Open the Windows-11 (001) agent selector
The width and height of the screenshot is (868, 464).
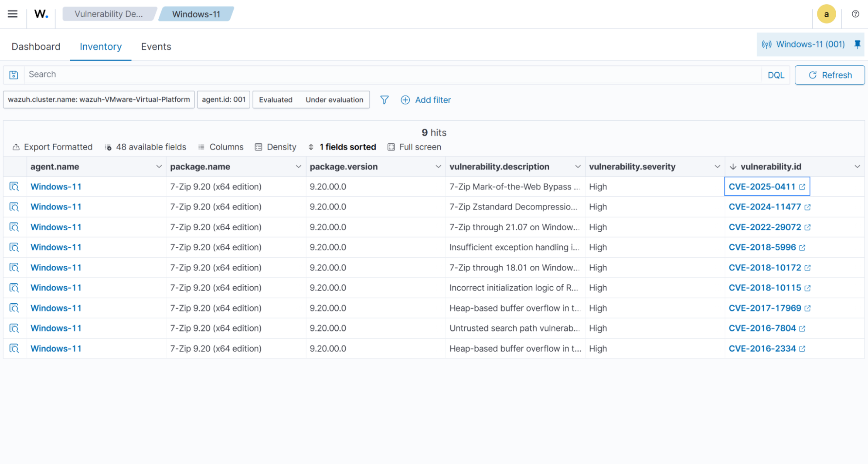click(x=803, y=44)
